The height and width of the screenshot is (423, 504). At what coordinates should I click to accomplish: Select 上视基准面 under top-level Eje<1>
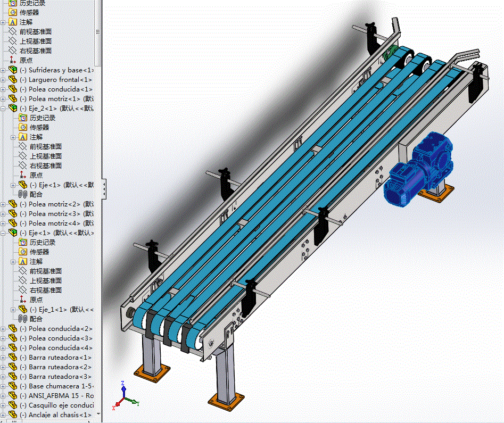click(46, 280)
